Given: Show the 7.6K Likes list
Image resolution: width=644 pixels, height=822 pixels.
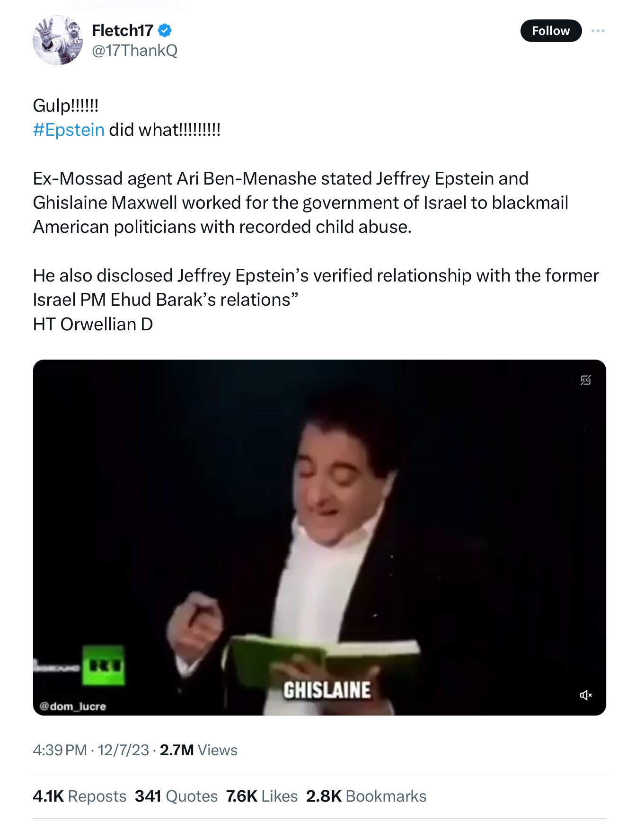Looking at the screenshot, I should point(262,796).
